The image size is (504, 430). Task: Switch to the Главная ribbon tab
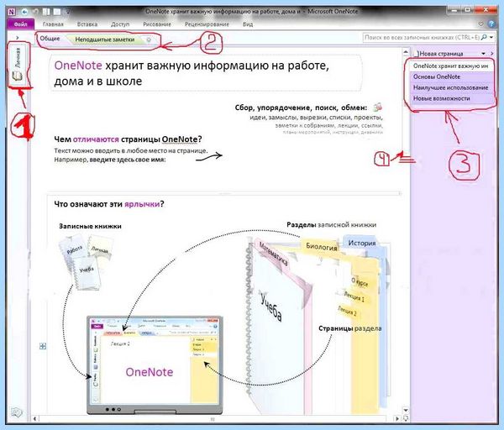(53, 24)
